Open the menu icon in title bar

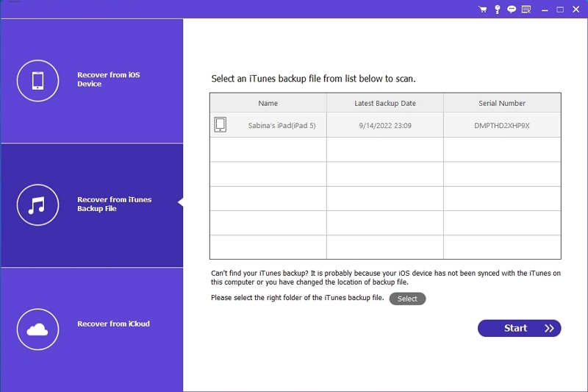click(526, 10)
